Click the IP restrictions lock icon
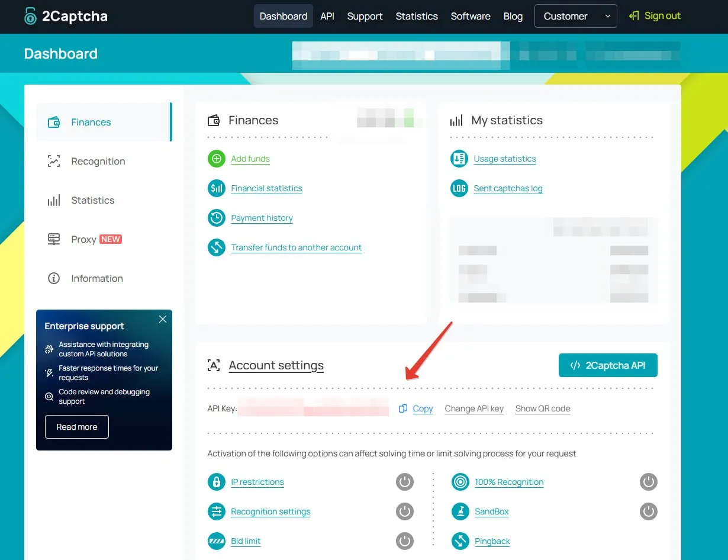This screenshot has width=728, height=560. (217, 482)
